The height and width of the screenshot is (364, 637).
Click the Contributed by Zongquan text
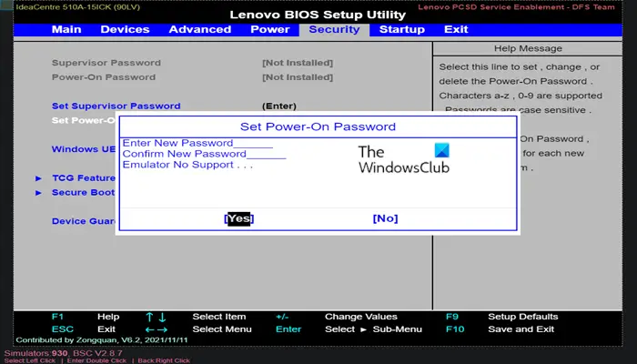coord(102,340)
